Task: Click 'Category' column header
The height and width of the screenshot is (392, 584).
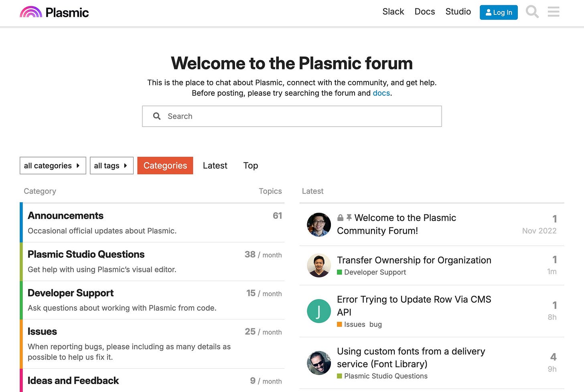Action: pyautogui.click(x=40, y=191)
